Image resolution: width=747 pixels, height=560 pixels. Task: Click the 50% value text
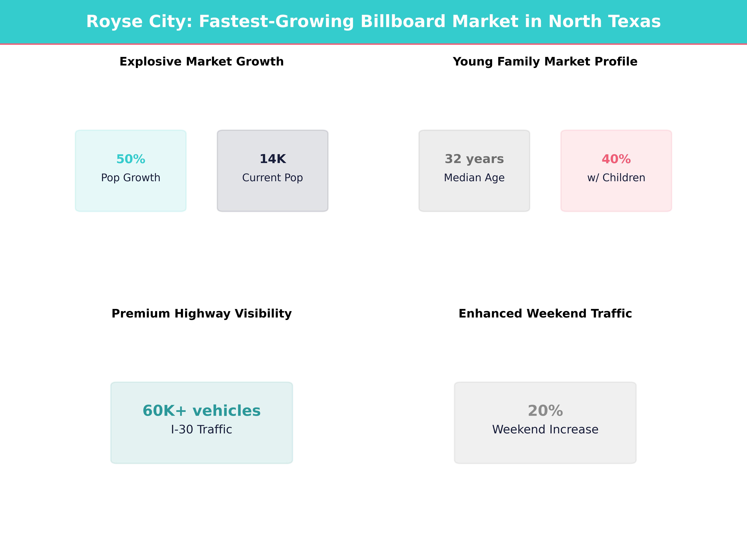tap(130, 159)
